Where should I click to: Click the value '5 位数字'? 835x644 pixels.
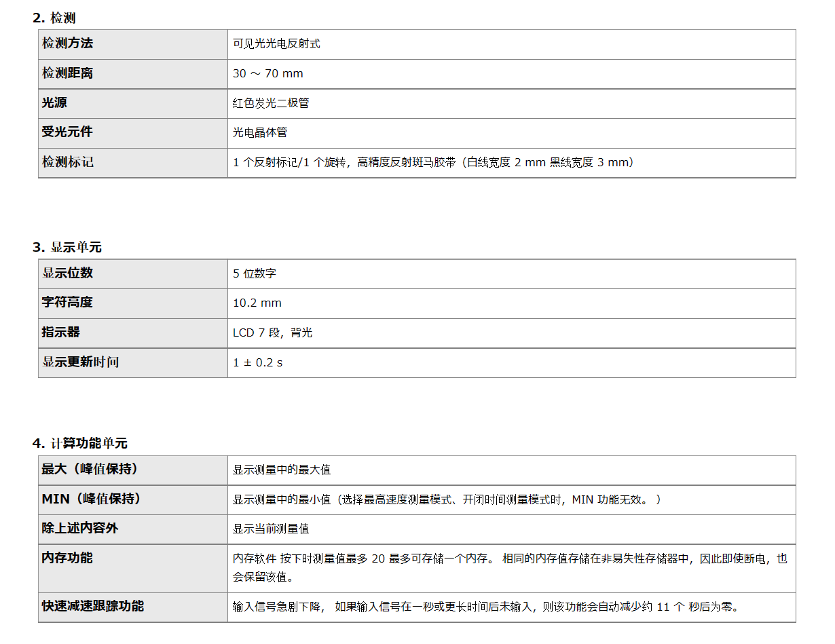pos(255,273)
